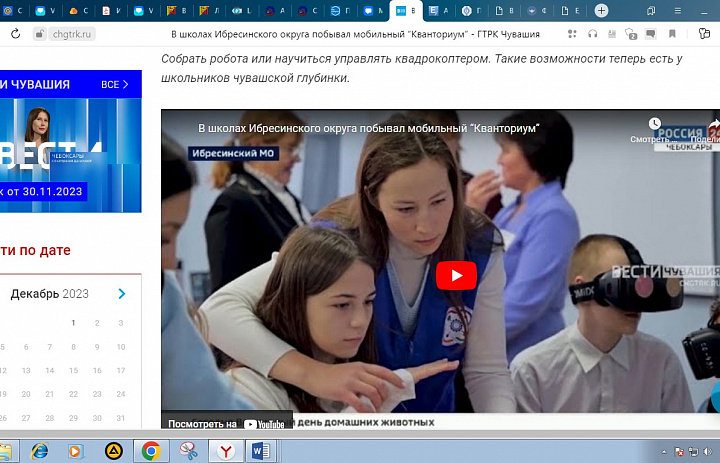Open network icon in system tray
The height and width of the screenshot is (463, 720).
[693, 452]
